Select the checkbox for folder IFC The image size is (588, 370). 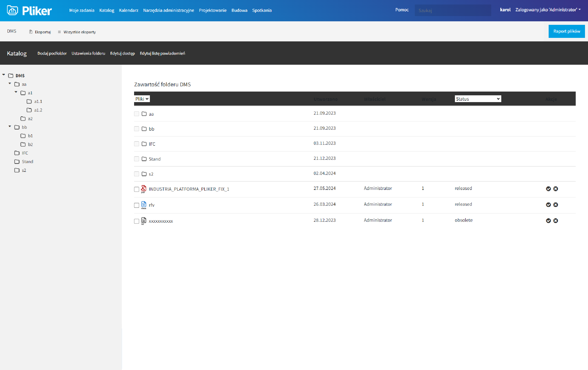pos(137,144)
